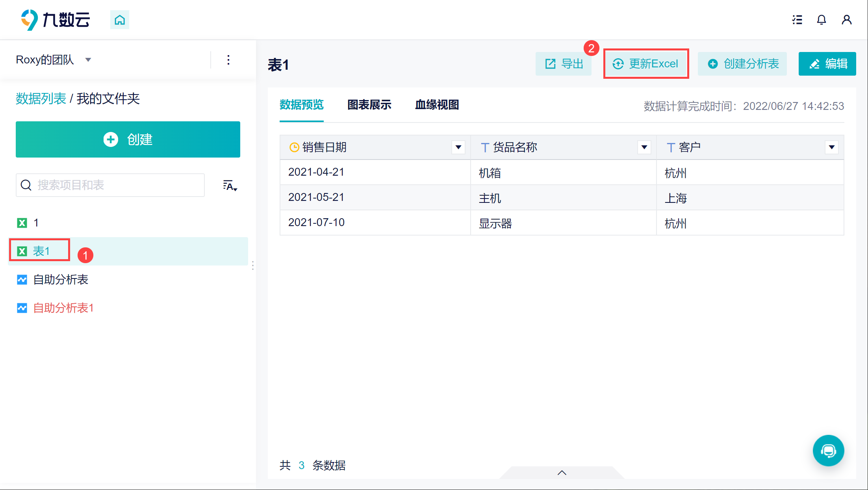This screenshot has width=868, height=490.
Task: Expand the bottom panel chevron
Action: 562,473
